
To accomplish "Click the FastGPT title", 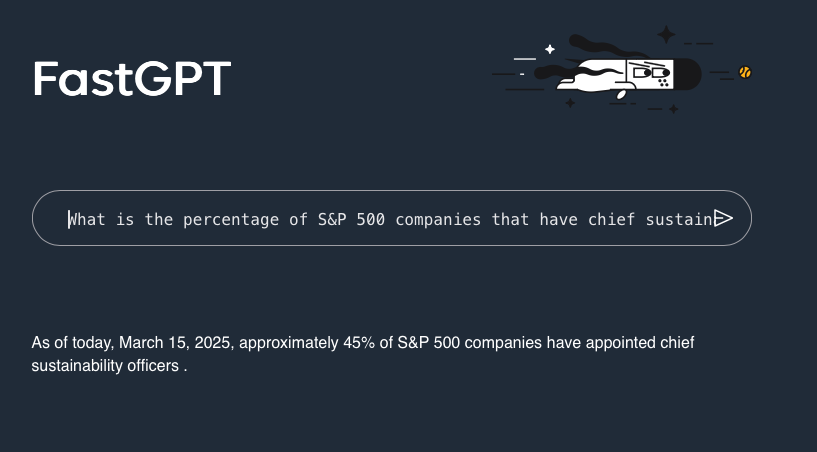I will click(131, 79).
